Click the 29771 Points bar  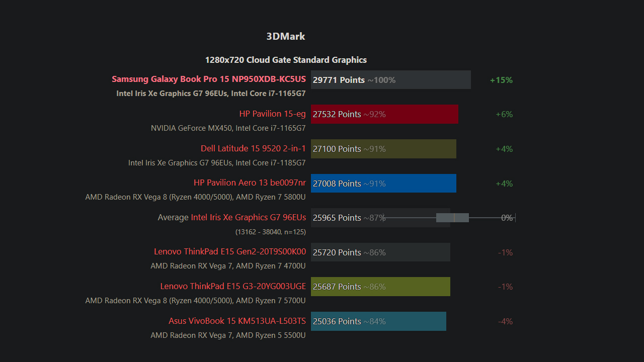pos(391,79)
